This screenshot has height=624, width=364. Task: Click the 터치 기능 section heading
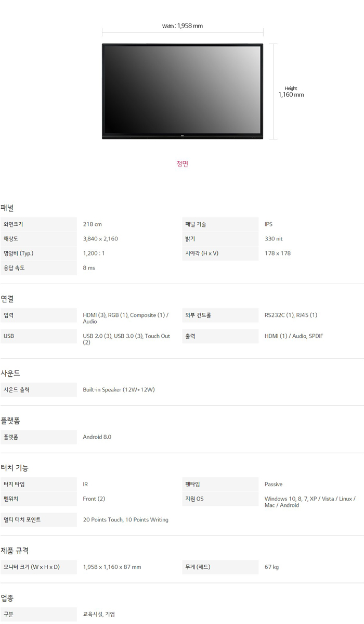pos(15,468)
